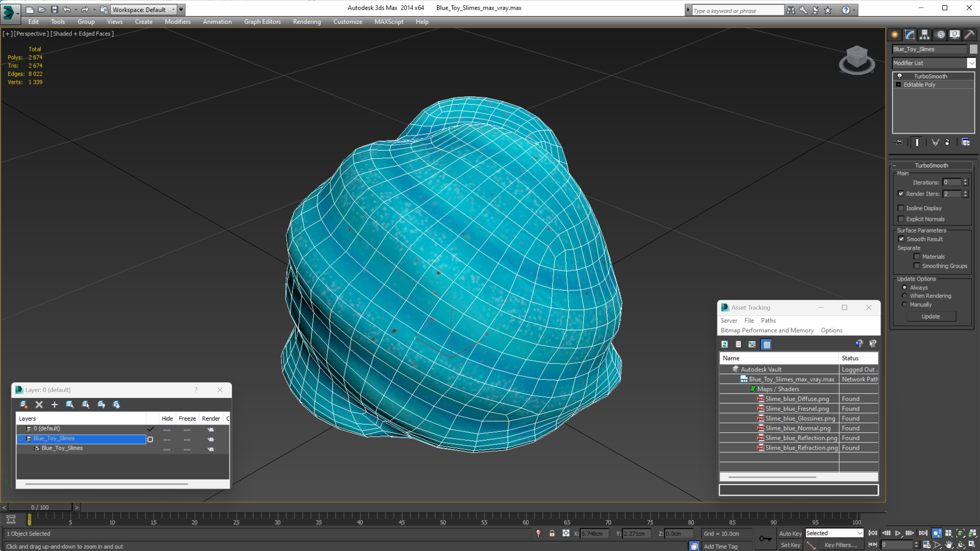
Task: Play the animation
Action: click(x=898, y=533)
